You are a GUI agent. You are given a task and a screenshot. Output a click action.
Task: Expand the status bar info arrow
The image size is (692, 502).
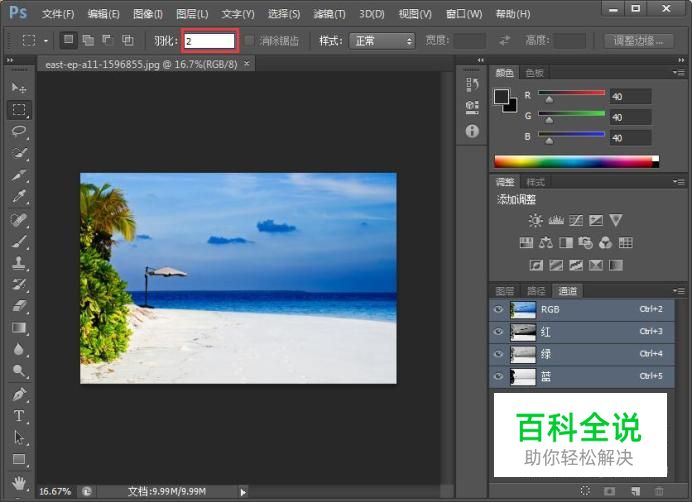242,491
